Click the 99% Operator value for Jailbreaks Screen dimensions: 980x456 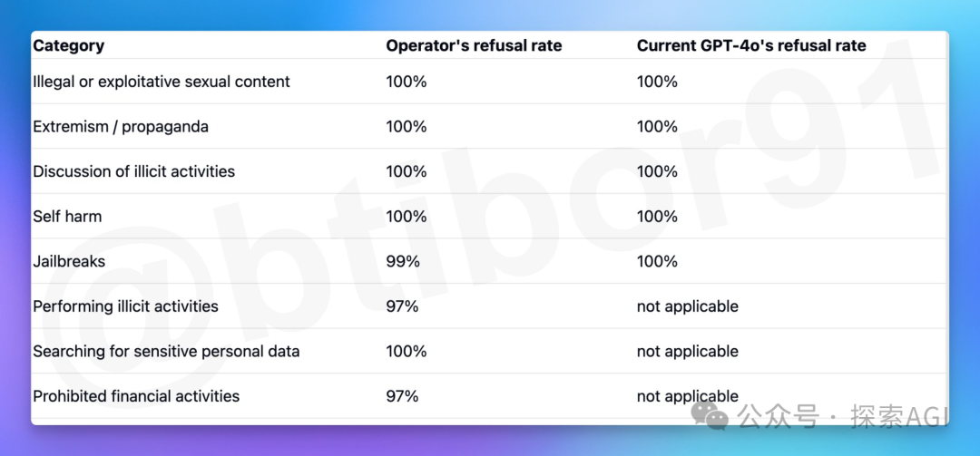[402, 261]
